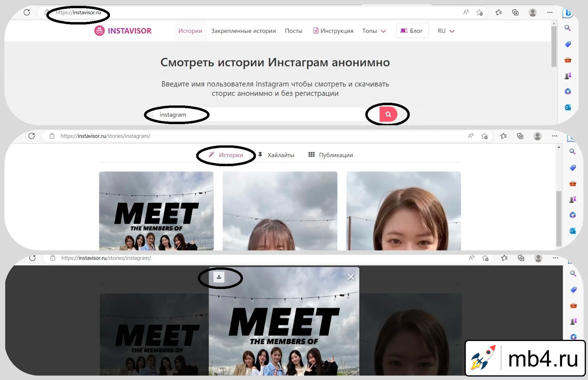Open the middle story thumbnail with cloudy sky
The height and width of the screenshot is (380, 588).
coord(280,211)
